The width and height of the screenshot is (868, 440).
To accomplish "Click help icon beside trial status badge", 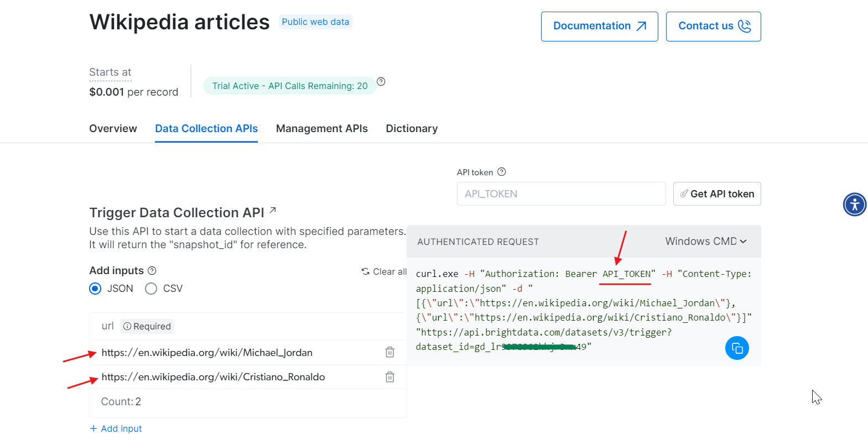I will tap(381, 82).
